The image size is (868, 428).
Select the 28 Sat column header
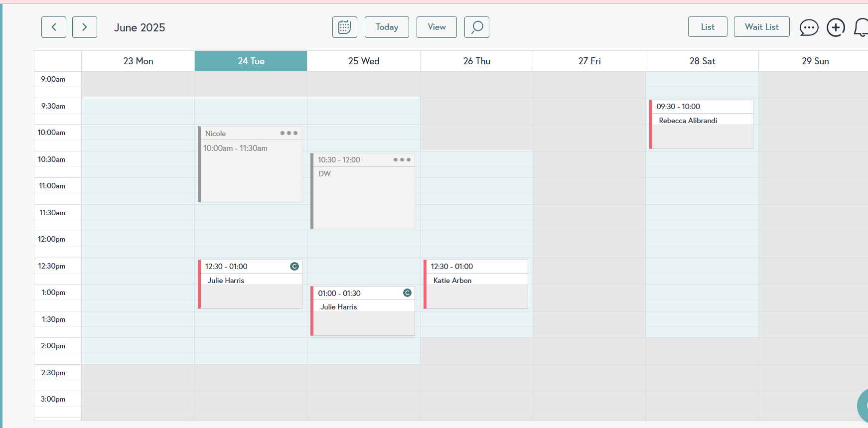[702, 61]
